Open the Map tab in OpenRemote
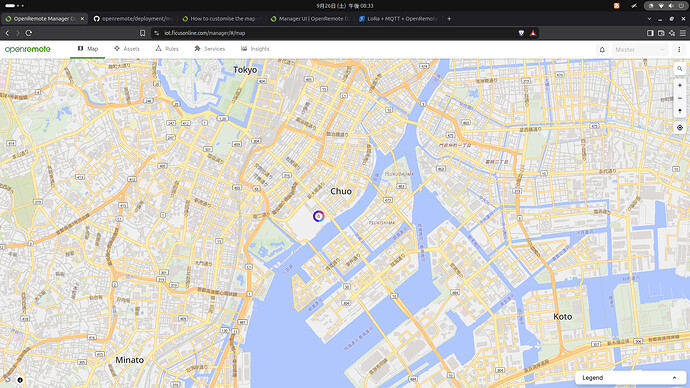Screen dimensions: 690x388 (x=88, y=49)
